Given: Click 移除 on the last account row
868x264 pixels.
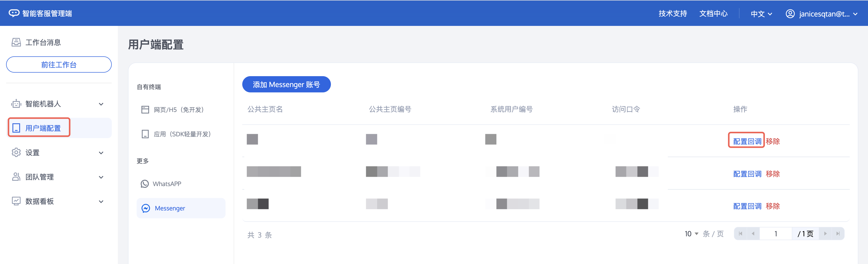Looking at the screenshot, I should (x=772, y=206).
